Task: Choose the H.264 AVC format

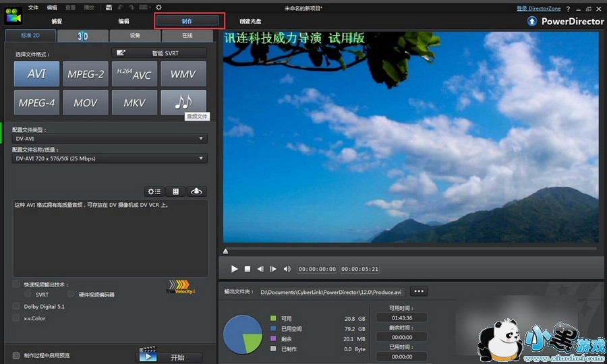Action: point(134,73)
